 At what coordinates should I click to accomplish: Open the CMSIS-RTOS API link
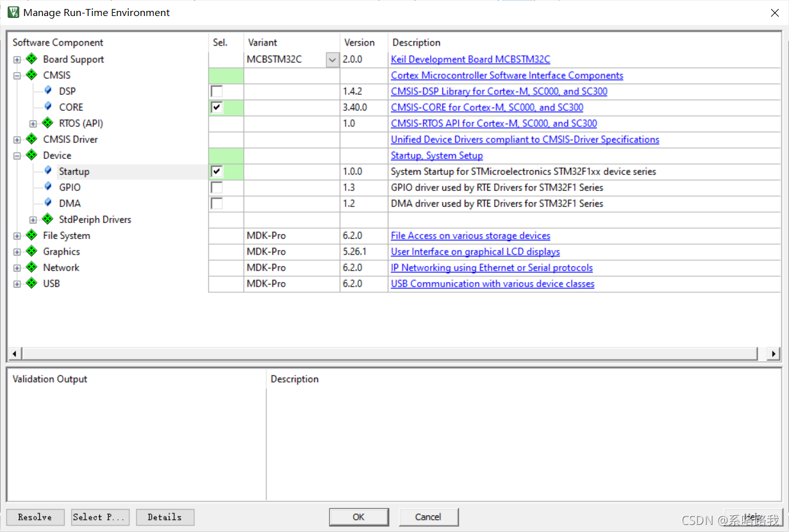(494, 123)
